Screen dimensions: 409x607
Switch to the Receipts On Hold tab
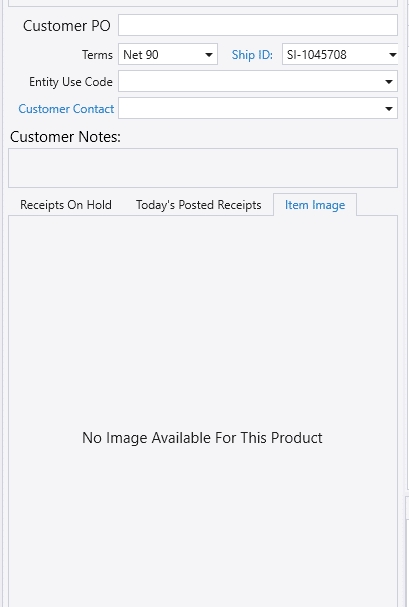[x=66, y=204]
